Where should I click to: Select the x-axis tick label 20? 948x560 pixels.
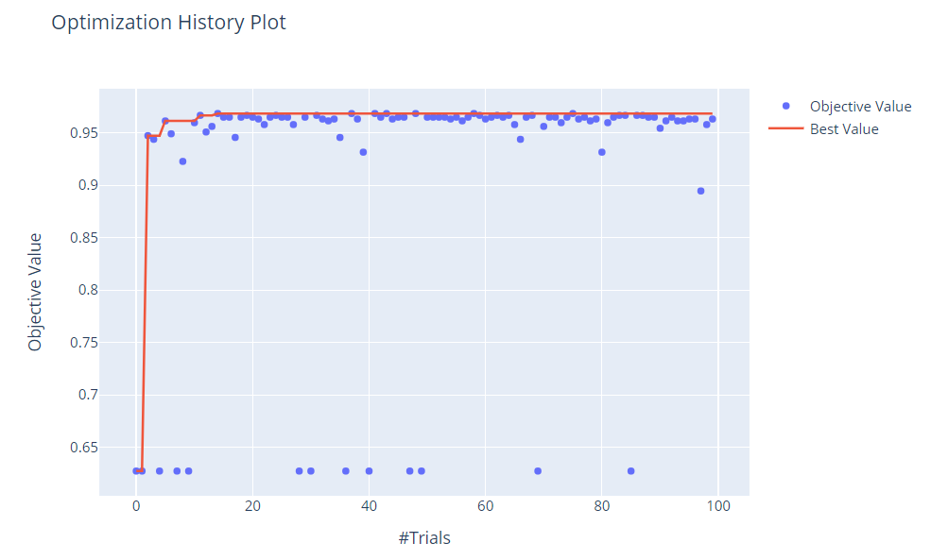point(252,508)
